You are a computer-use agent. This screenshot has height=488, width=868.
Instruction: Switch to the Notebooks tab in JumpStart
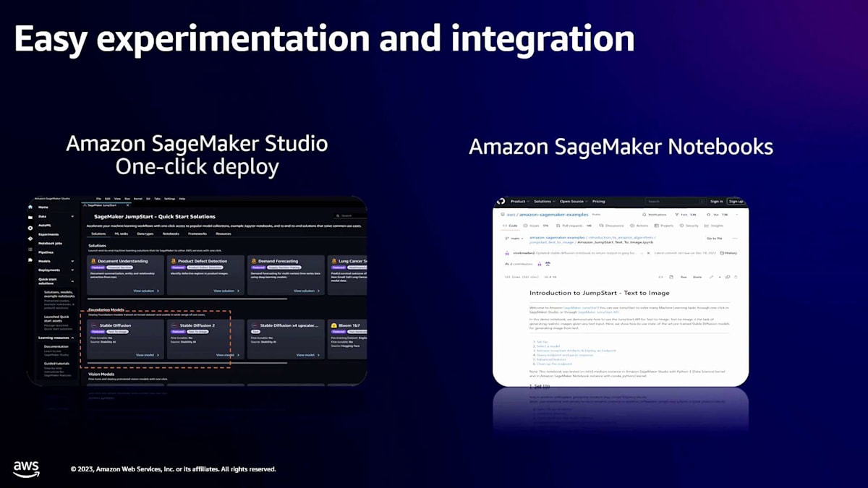click(x=171, y=234)
